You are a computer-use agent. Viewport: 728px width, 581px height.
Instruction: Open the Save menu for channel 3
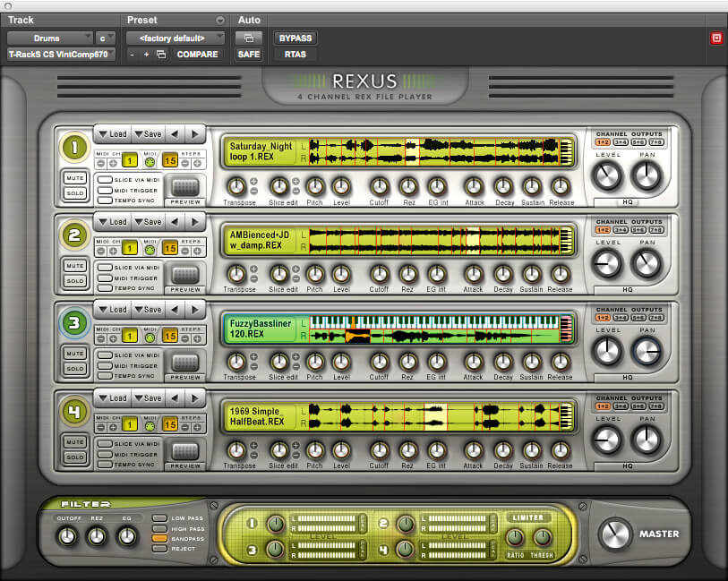point(148,310)
